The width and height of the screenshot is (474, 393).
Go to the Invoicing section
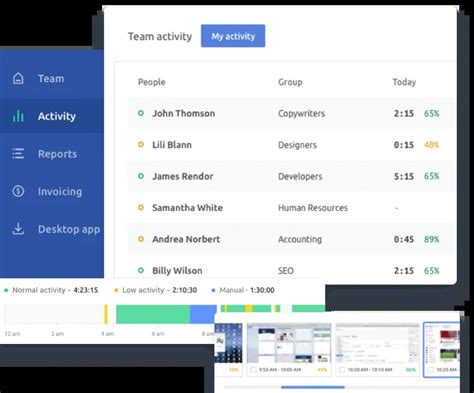[52, 191]
